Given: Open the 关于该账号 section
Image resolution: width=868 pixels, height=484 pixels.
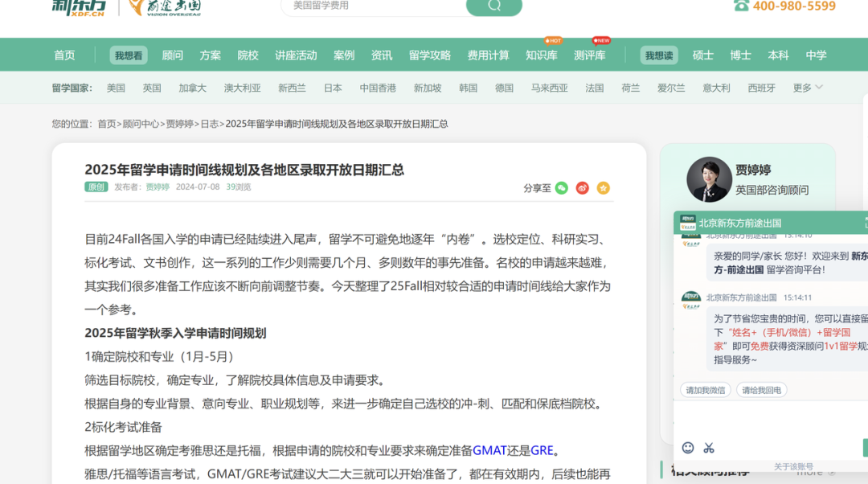Looking at the screenshot, I should pos(793,466).
